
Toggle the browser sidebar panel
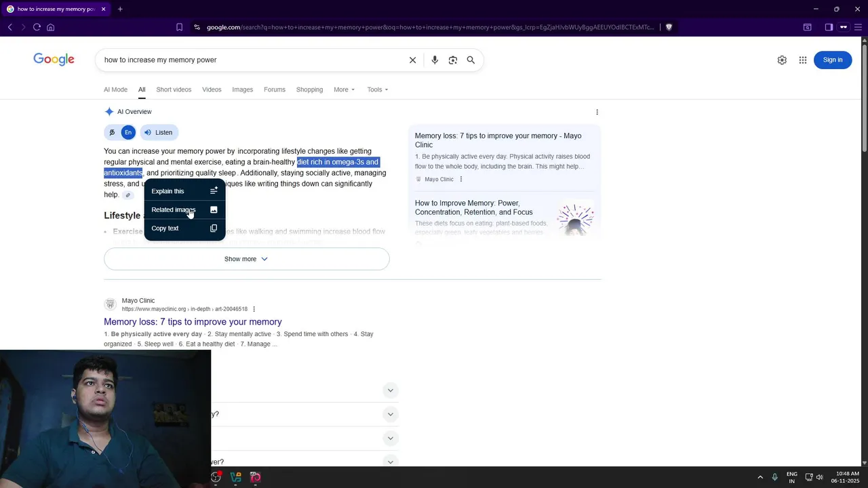click(x=829, y=27)
